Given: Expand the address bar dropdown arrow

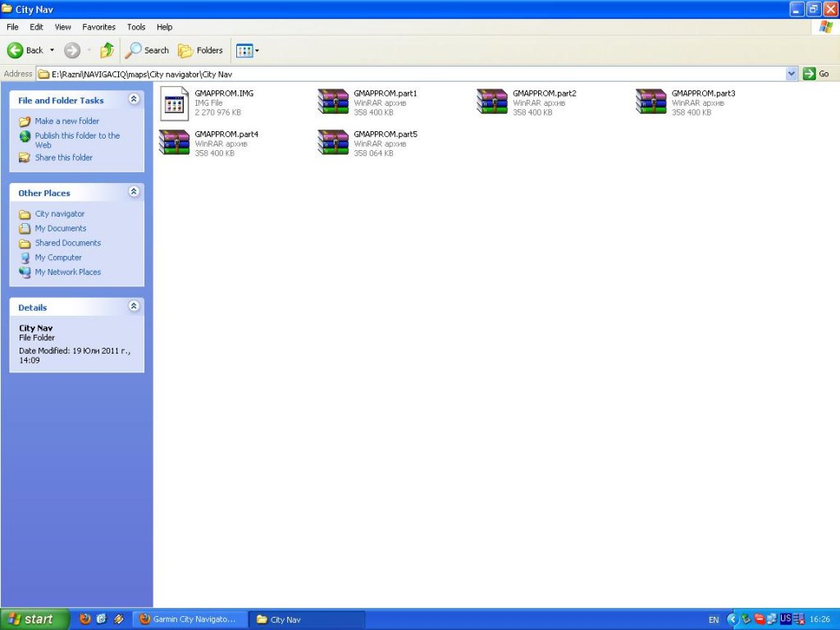Looking at the screenshot, I should (792, 74).
